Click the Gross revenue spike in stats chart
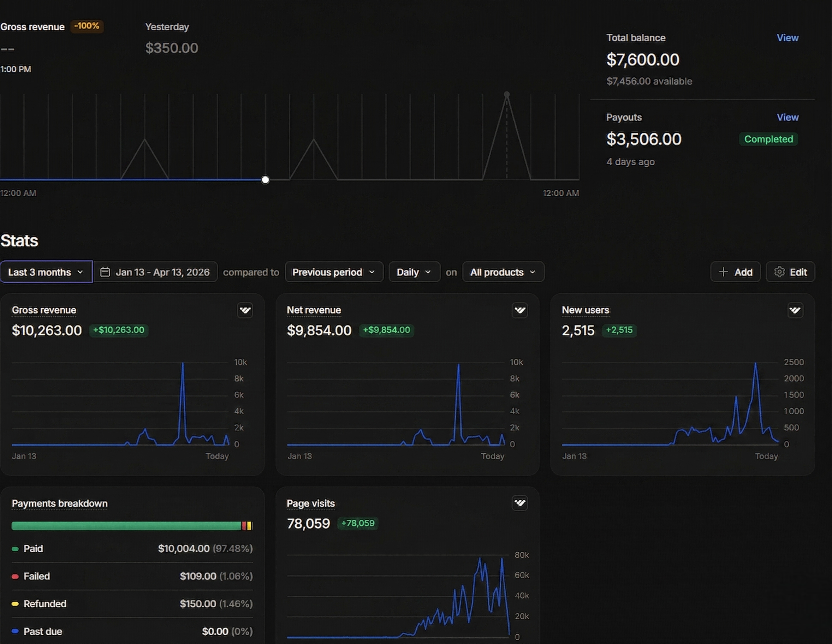Image resolution: width=832 pixels, height=644 pixels. [183, 364]
